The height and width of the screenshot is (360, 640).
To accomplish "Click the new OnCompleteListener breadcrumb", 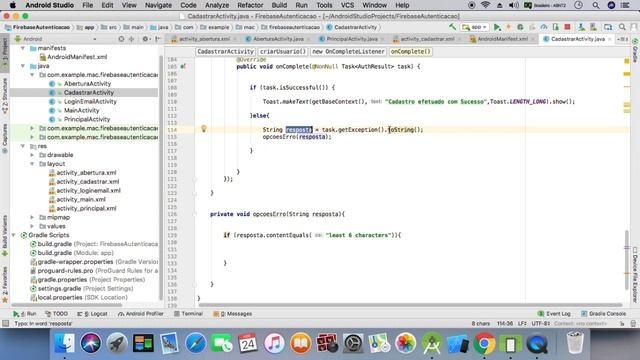I will (x=348, y=51).
